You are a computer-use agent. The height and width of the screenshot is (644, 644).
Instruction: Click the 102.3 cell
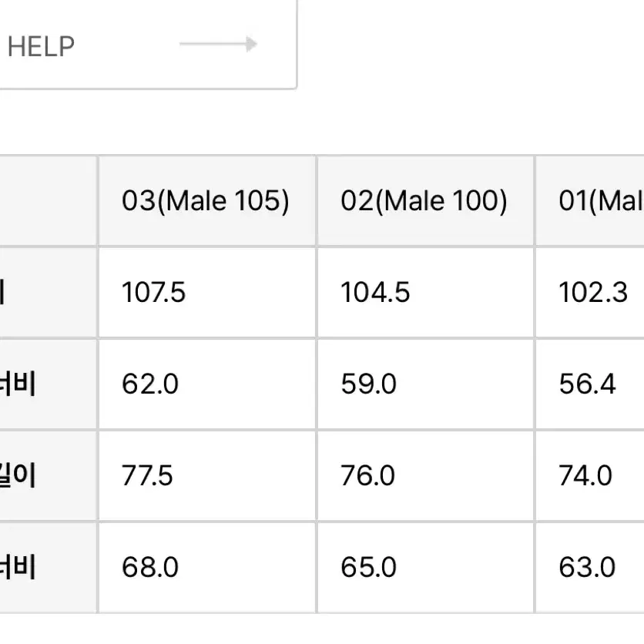click(590, 293)
